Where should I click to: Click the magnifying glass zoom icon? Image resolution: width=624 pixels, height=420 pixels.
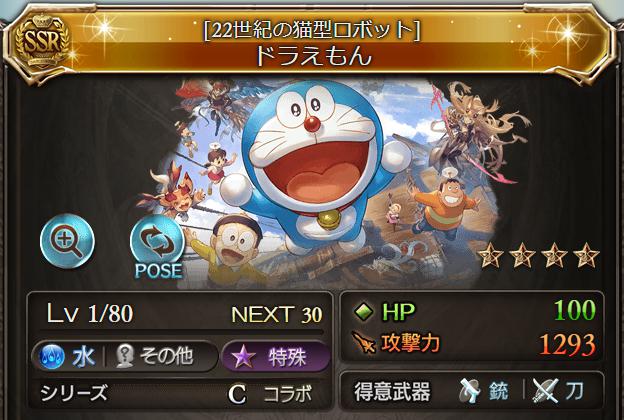67,240
